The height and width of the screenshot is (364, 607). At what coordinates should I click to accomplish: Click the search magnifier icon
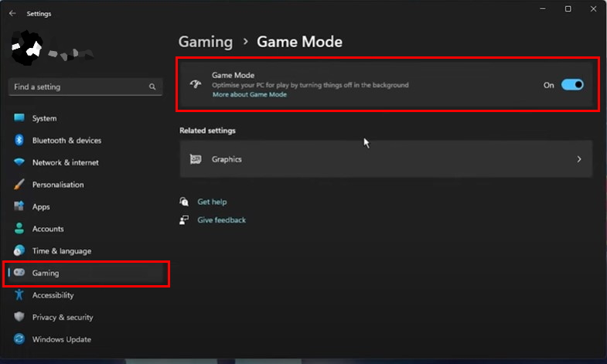point(152,87)
